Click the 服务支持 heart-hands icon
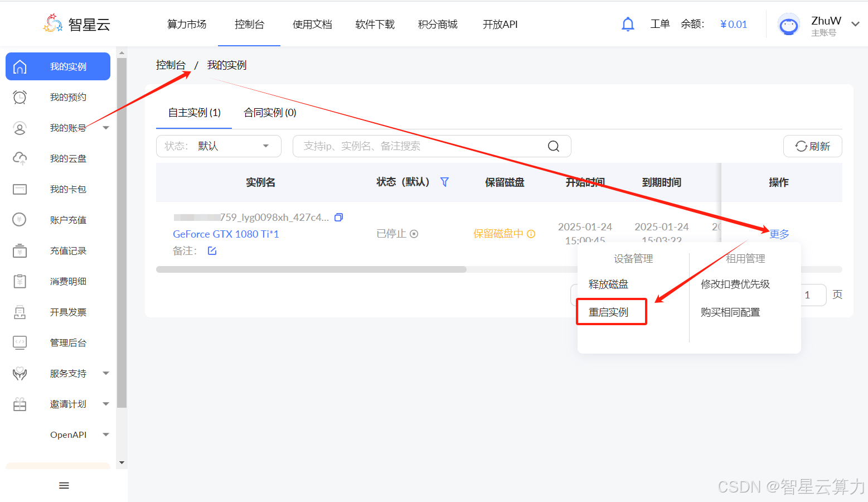This screenshot has height=502, width=868. [x=20, y=373]
